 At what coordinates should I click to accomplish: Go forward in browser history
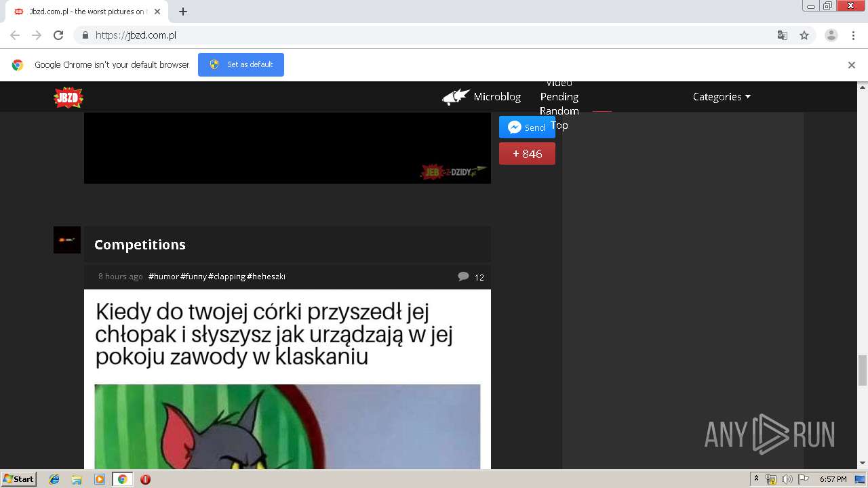pos(37,35)
